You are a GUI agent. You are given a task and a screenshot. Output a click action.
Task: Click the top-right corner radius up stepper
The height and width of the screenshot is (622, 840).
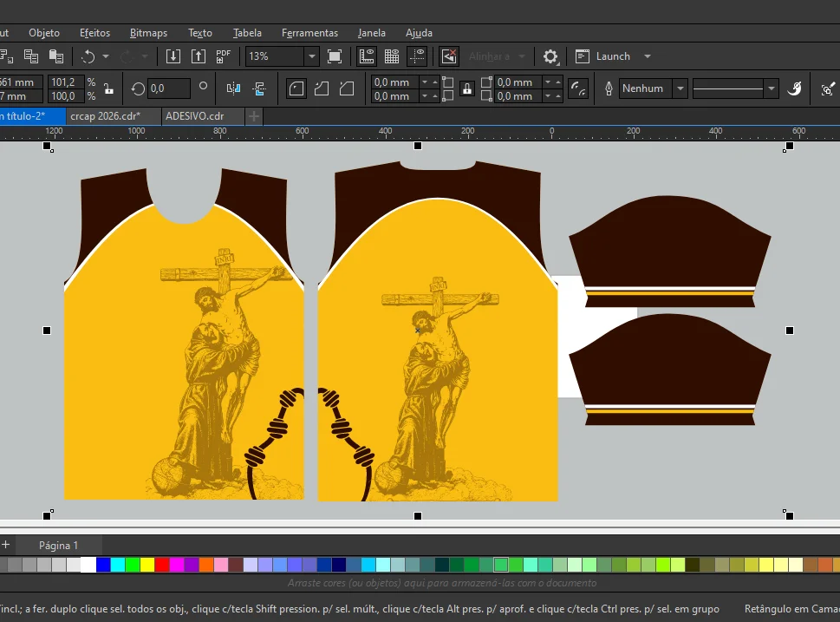tap(558, 82)
